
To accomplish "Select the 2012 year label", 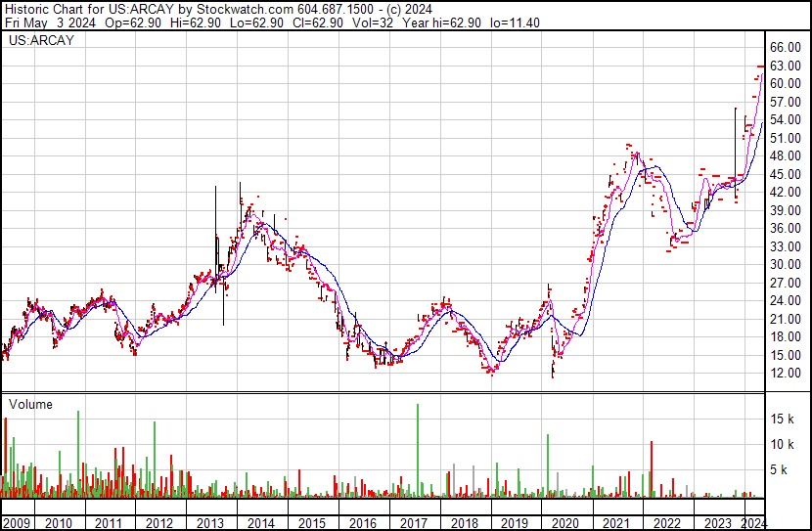I will tap(159, 523).
